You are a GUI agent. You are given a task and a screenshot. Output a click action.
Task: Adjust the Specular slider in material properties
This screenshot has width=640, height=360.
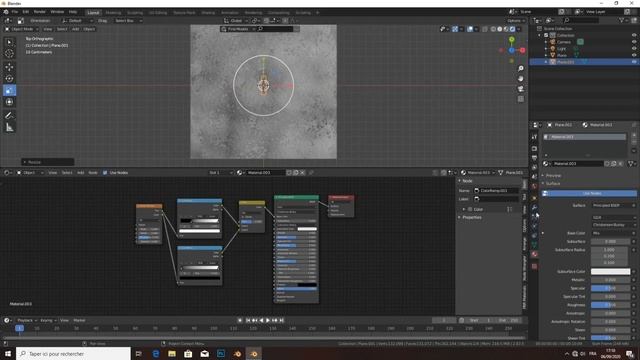point(611,288)
